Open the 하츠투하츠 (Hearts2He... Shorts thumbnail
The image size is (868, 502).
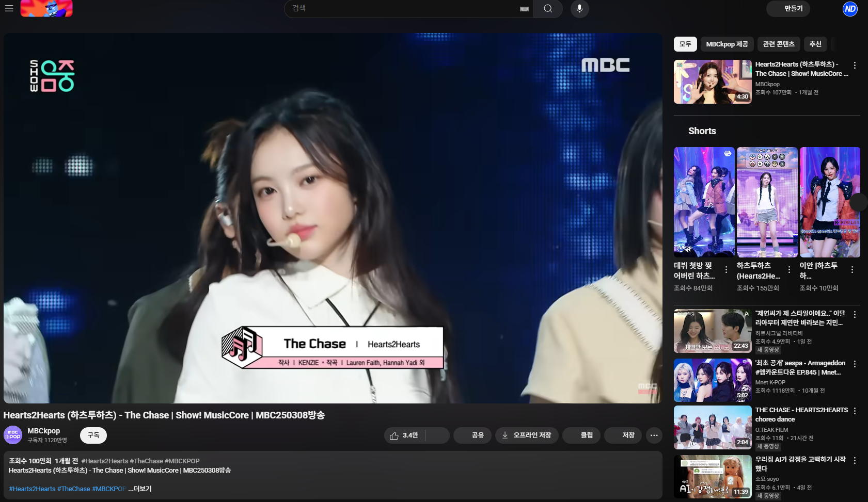pyautogui.click(x=767, y=202)
